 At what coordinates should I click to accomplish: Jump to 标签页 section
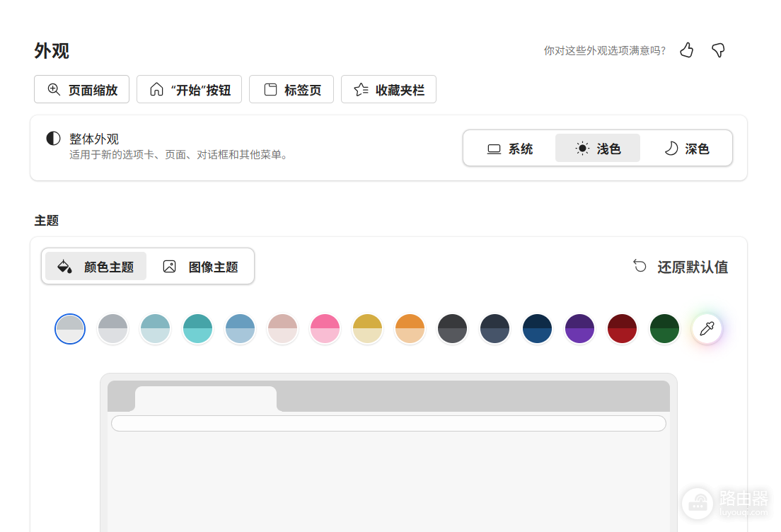tap(291, 90)
